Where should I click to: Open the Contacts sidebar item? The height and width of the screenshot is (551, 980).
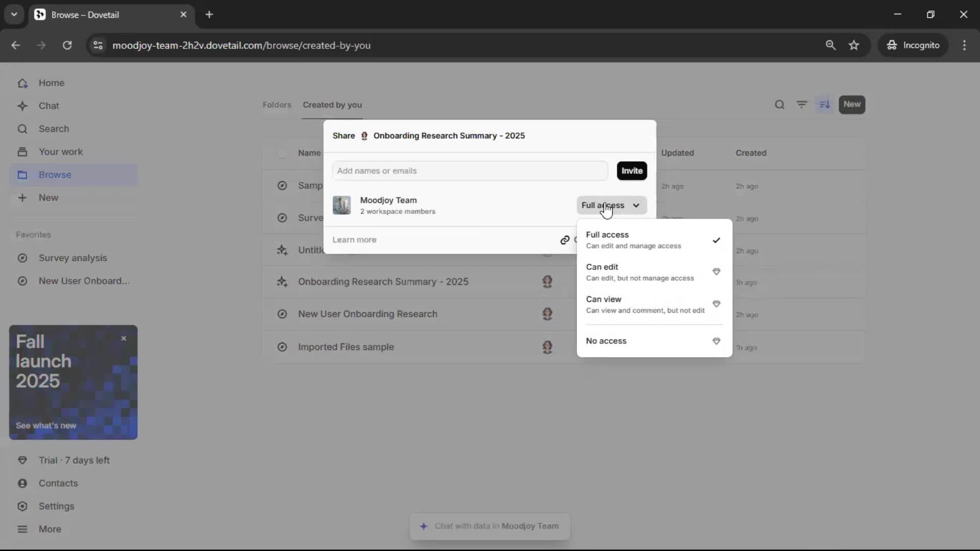click(58, 483)
